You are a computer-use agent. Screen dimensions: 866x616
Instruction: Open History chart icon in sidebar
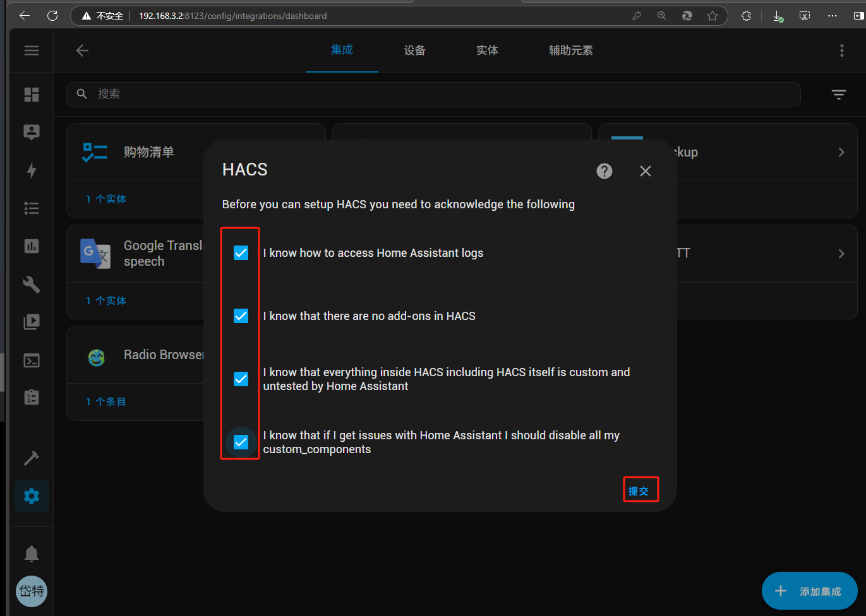click(32, 246)
